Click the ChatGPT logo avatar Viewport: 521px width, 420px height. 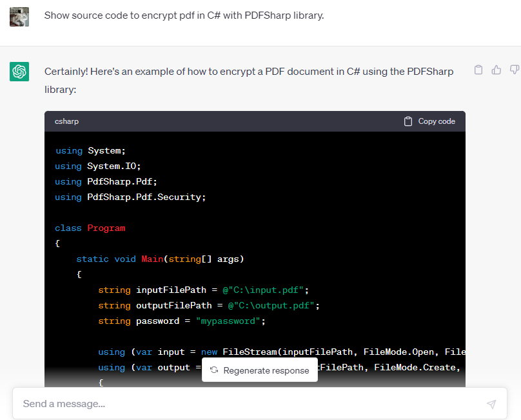(19, 72)
